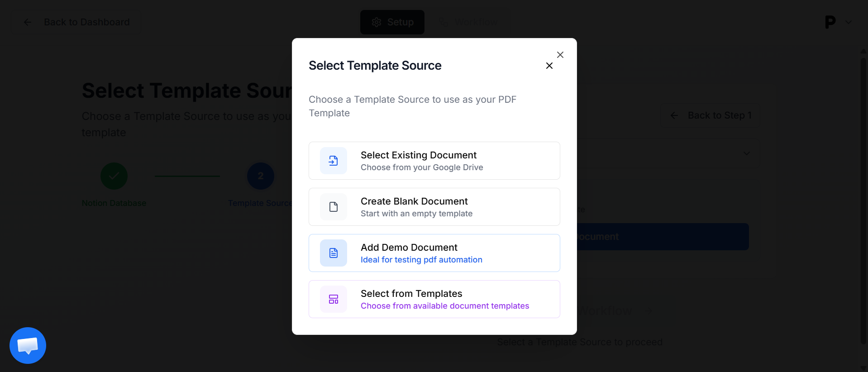Choose Select Existing Document from Google Drive
This screenshot has width=868, height=372.
(x=434, y=161)
